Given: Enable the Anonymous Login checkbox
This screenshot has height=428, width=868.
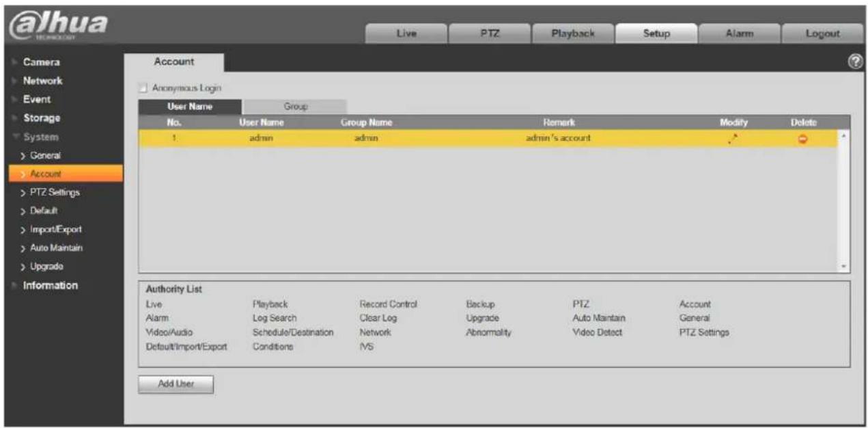Looking at the screenshot, I should [143, 88].
